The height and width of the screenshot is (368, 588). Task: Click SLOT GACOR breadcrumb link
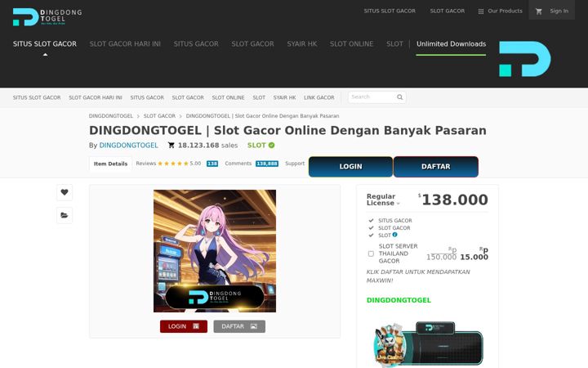pyautogui.click(x=159, y=116)
